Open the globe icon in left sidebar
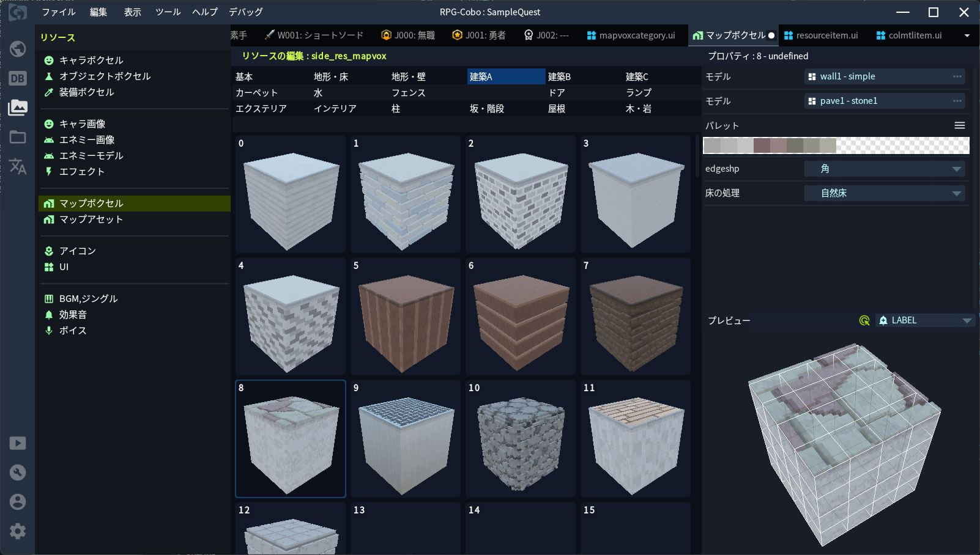The height and width of the screenshot is (555, 980). coord(18,49)
